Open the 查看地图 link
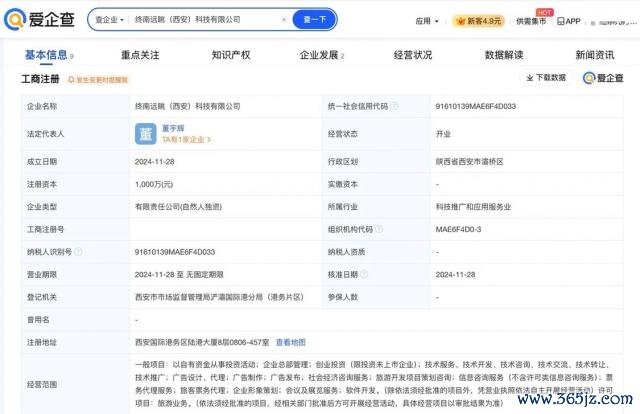This screenshot has height=414, width=640. pos(291,342)
